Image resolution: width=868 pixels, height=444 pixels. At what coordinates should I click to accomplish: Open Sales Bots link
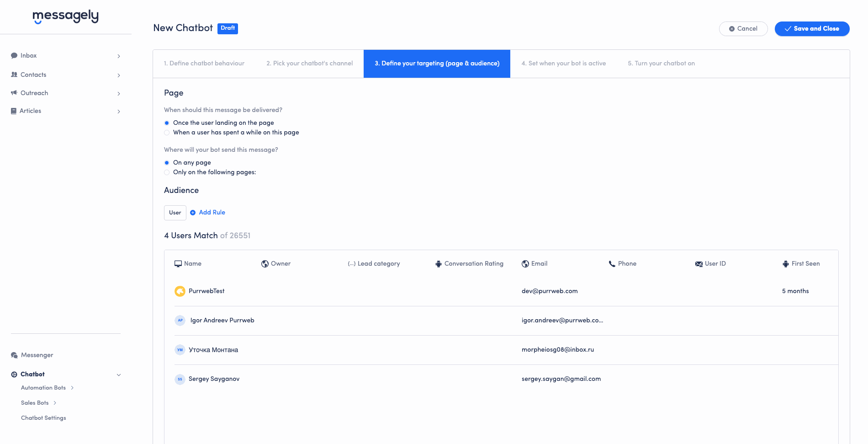click(35, 403)
